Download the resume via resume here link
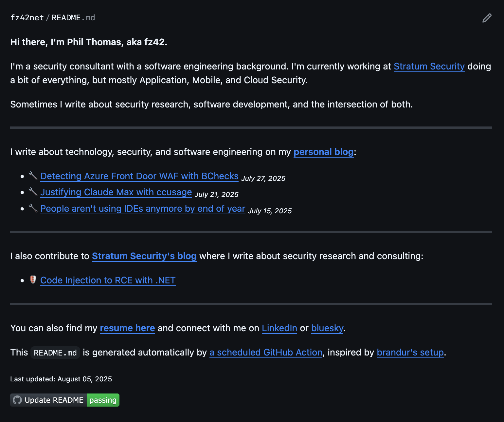Viewport: 504px width, 422px height. 127,328
